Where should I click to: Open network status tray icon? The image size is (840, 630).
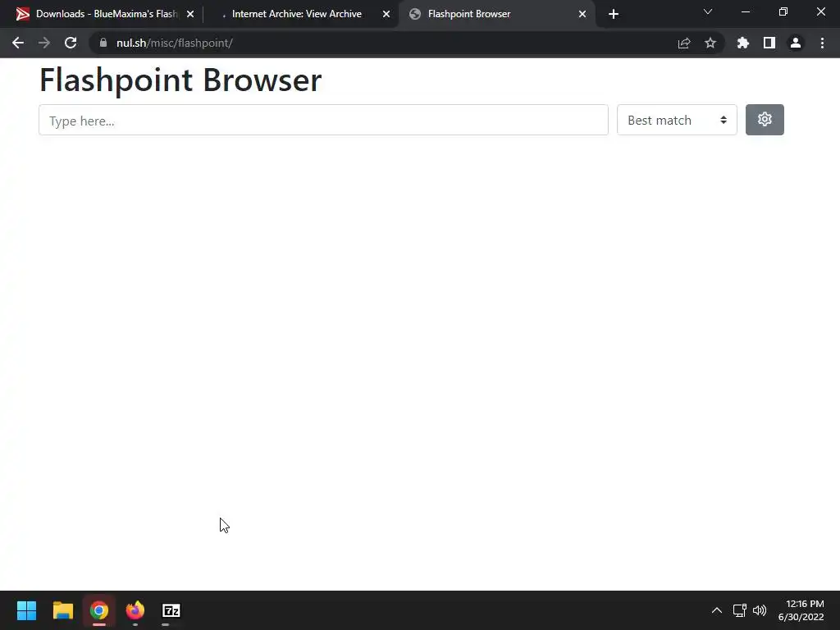pos(740,610)
